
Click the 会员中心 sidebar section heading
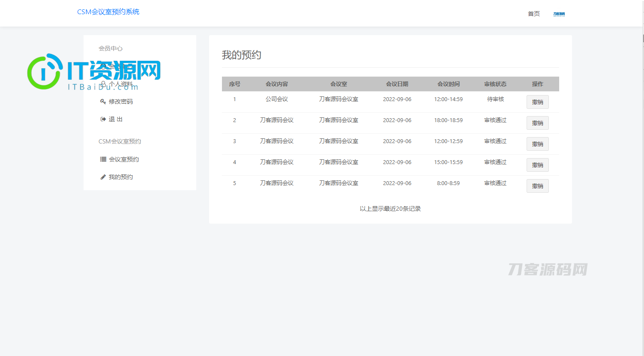point(111,48)
